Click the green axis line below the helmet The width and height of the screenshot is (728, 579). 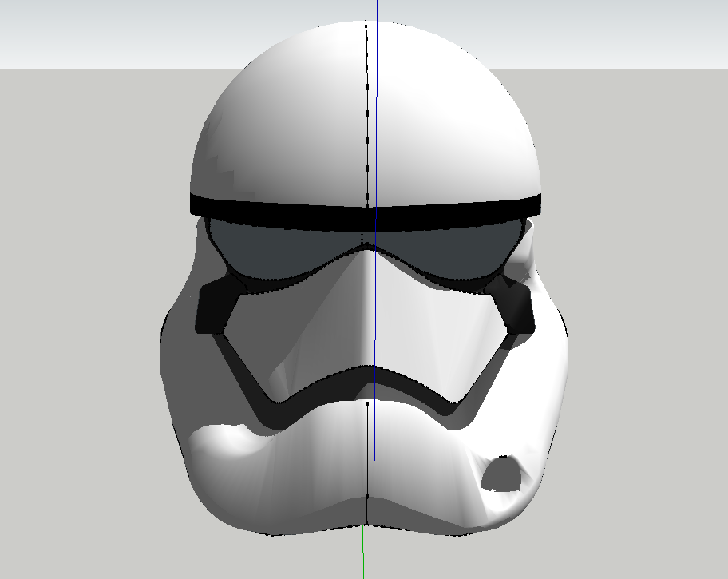click(363, 553)
